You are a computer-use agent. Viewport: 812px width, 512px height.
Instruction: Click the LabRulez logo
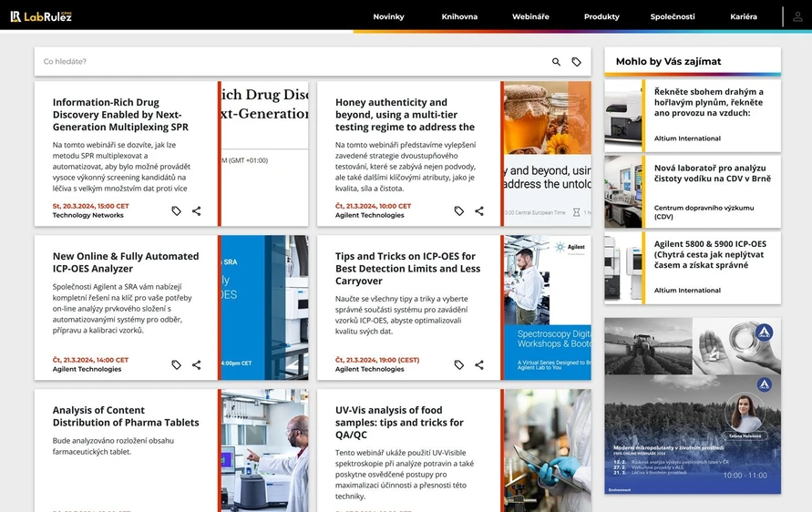[41, 16]
